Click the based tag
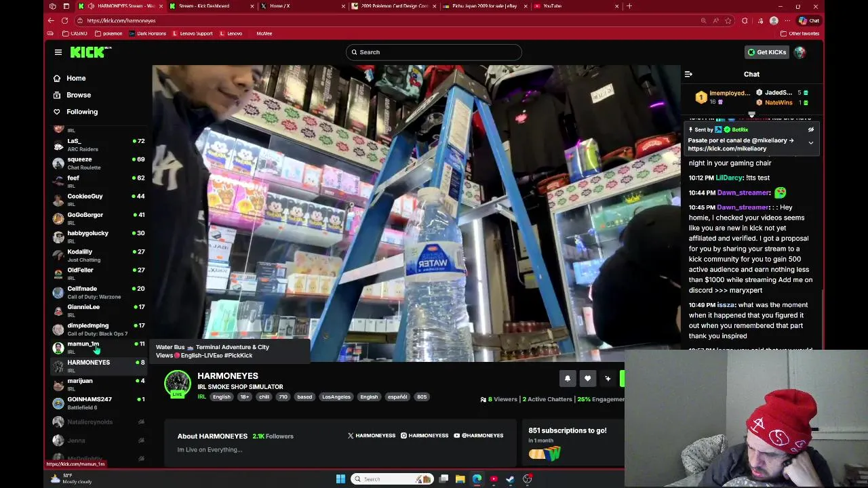868x488 pixels. click(x=304, y=397)
